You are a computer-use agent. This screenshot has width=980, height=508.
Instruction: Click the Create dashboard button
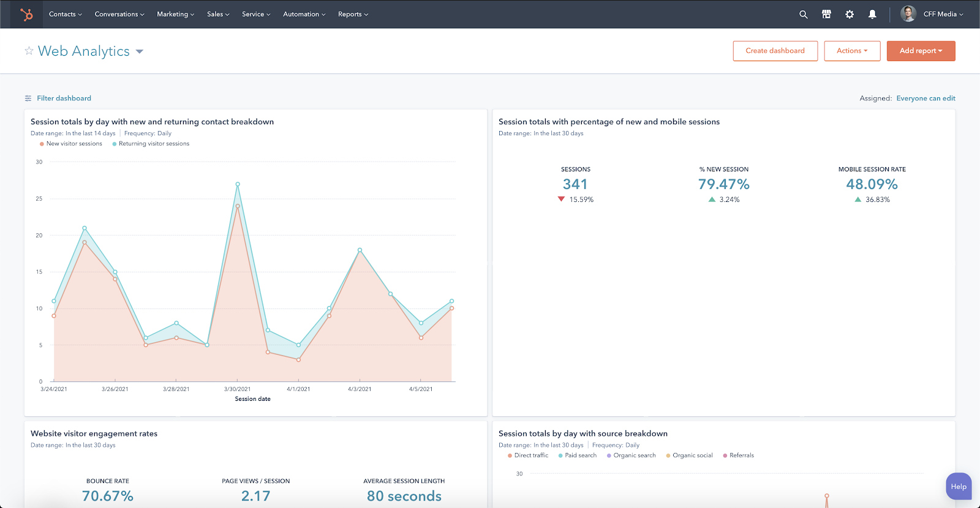click(775, 51)
